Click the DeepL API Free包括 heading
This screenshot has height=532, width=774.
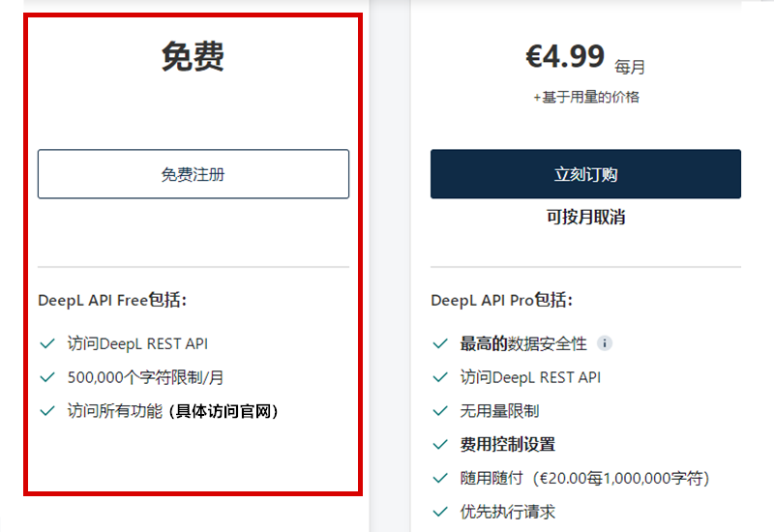[x=112, y=300]
